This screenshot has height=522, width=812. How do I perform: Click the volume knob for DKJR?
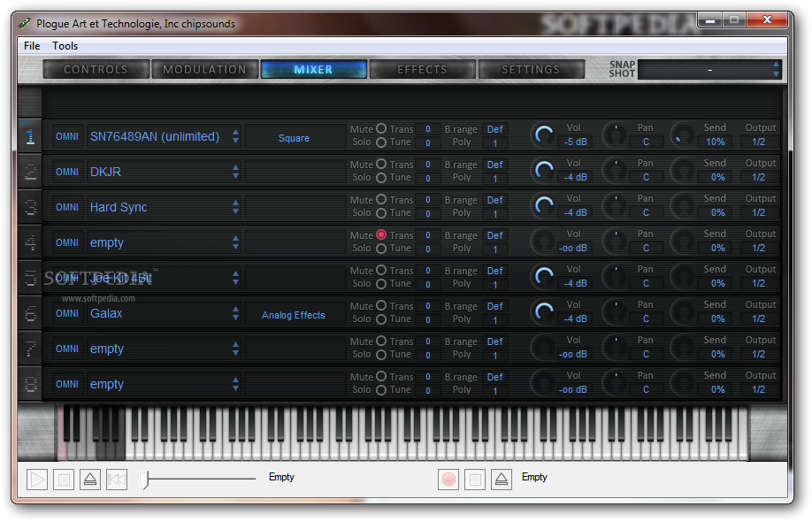[544, 171]
